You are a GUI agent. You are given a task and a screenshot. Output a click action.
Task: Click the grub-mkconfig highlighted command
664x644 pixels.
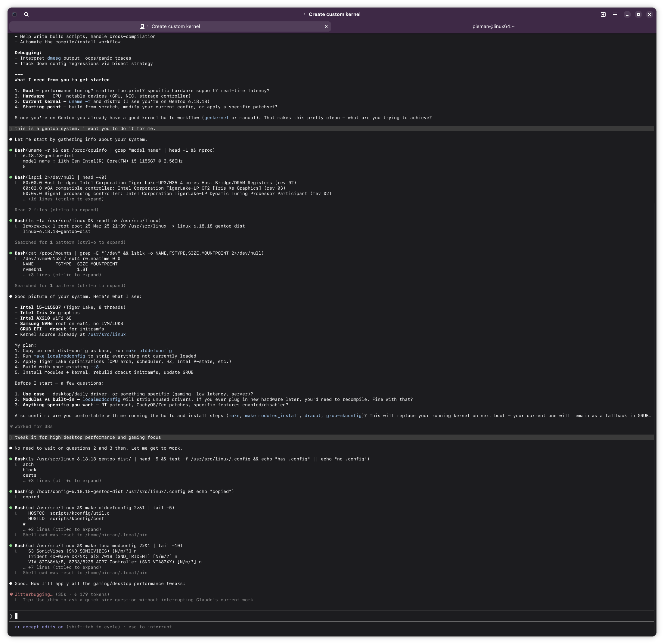point(343,416)
